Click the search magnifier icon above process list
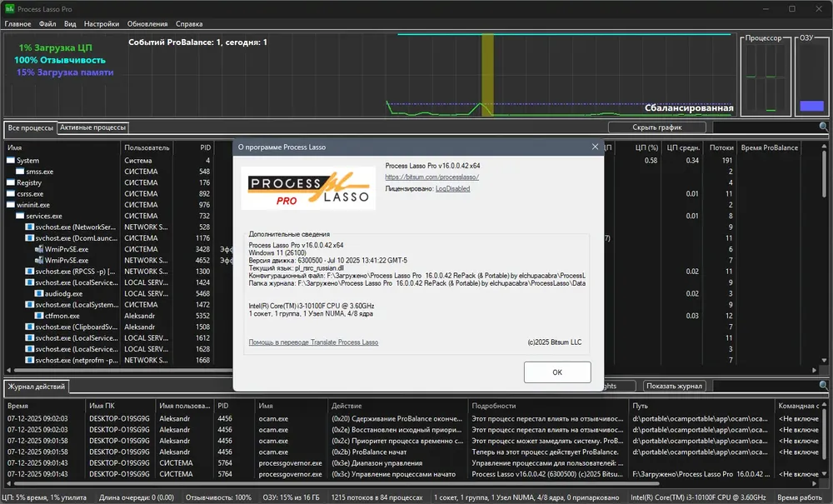833x504 pixels. [823, 127]
